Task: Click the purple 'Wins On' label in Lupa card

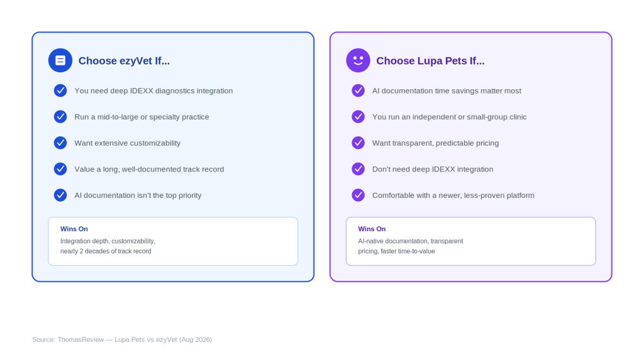Action: [372, 229]
